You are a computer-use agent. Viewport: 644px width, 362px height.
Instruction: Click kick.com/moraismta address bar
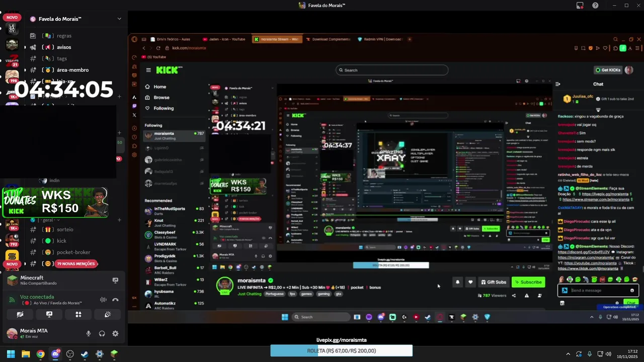[189, 48]
